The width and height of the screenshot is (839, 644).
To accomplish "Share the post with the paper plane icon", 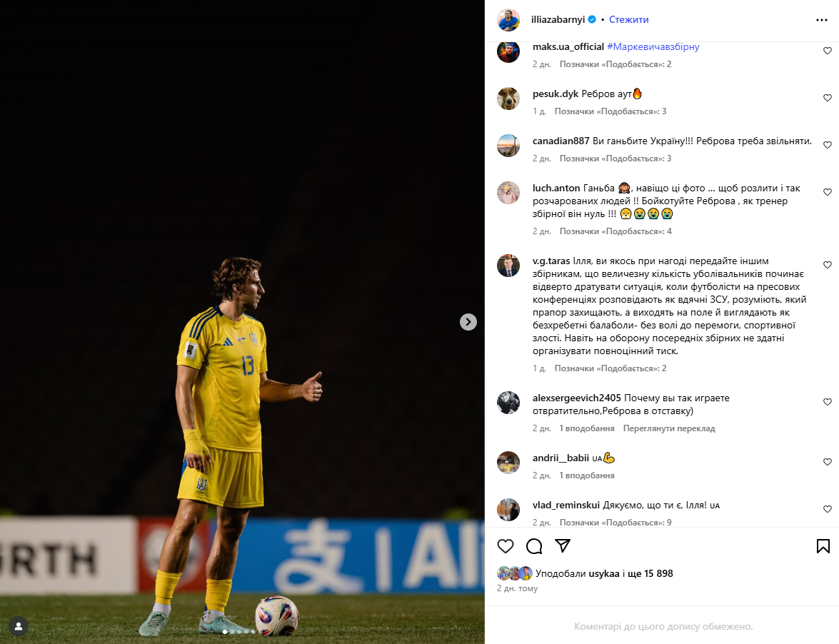I will [x=563, y=545].
